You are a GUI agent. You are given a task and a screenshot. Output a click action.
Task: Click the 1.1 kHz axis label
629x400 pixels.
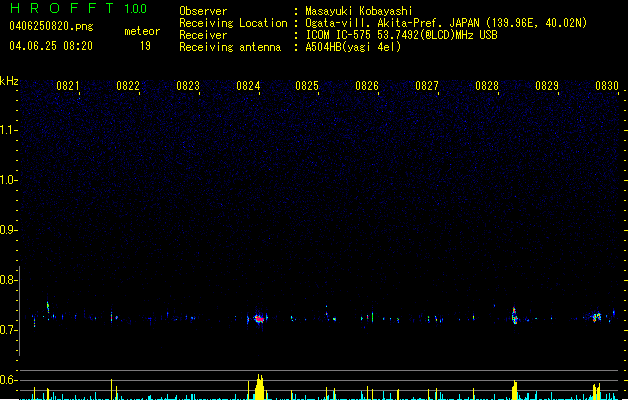click(8, 130)
